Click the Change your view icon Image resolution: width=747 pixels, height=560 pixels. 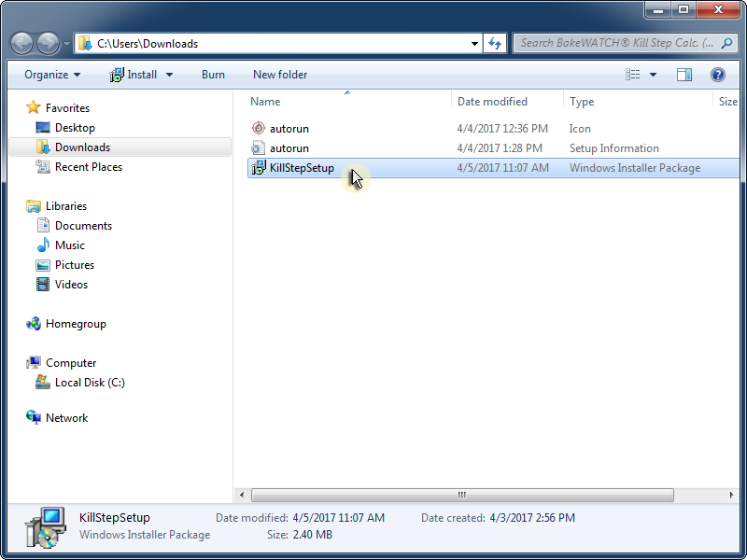[x=633, y=75]
